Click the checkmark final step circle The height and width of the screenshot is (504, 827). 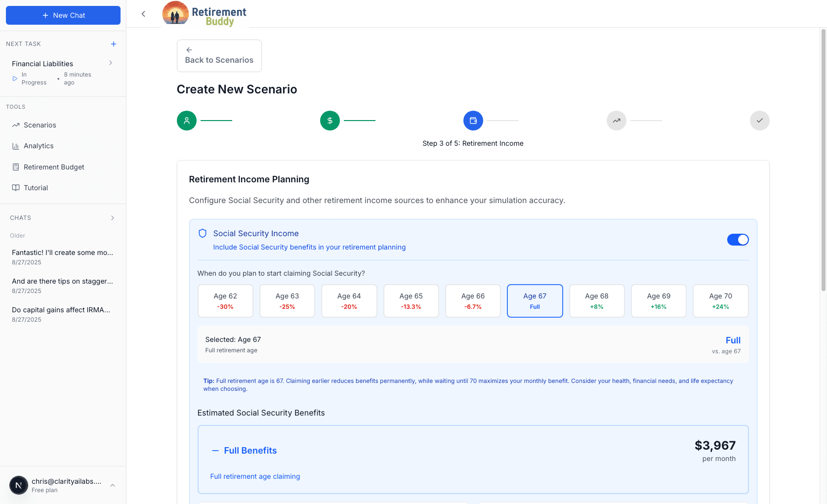(759, 121)
